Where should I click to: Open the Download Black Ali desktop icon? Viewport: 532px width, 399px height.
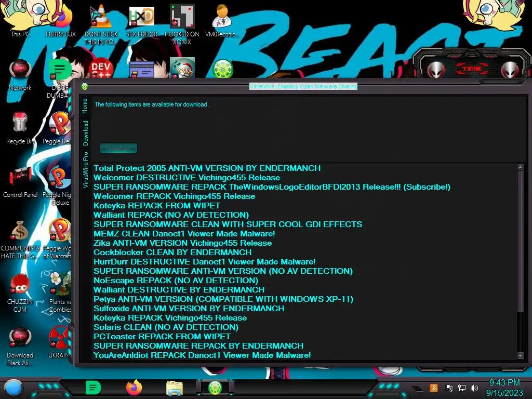point(20,347)
